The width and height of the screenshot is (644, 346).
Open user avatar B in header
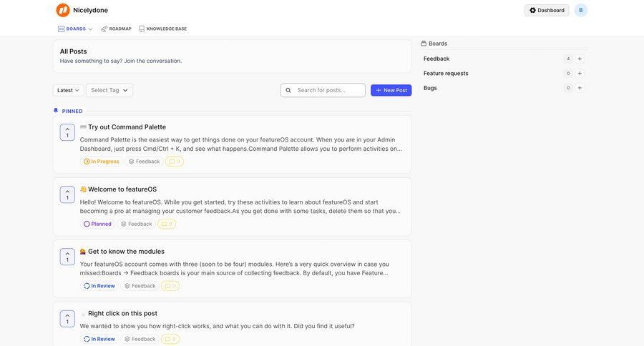[581, 10]
